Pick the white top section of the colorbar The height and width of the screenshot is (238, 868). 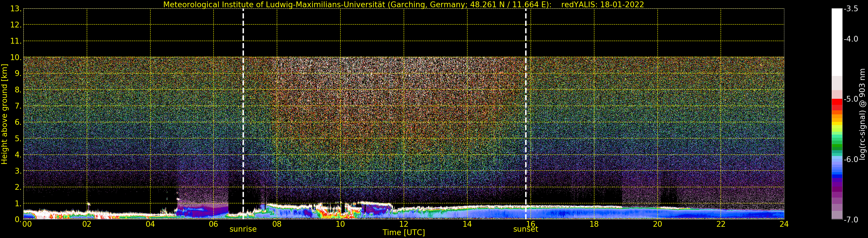837,42
